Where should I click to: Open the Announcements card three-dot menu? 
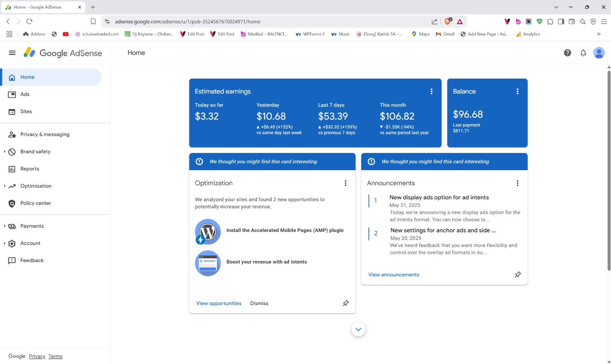click(517, 183)
